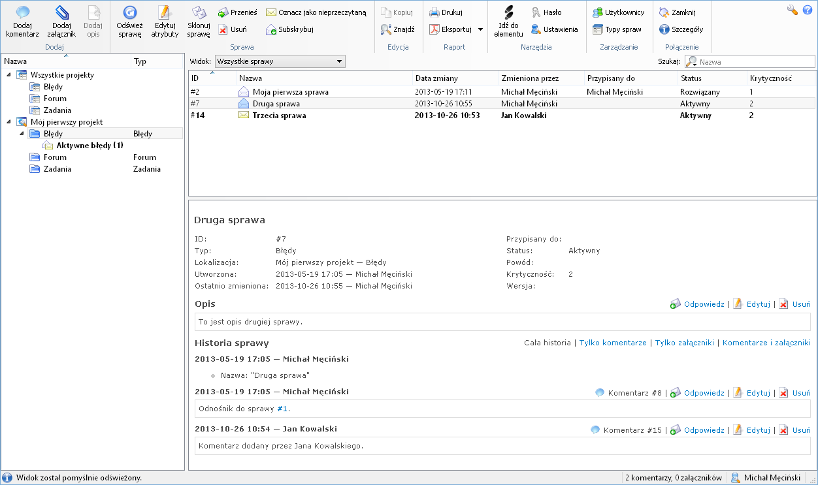Sort by Krytyczność column header
Screen dimensions: 818x485
[780, 78]
